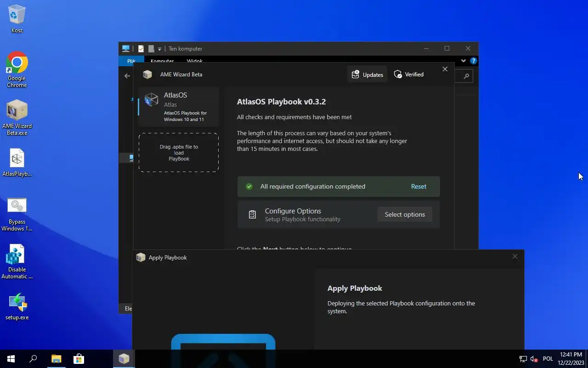This screenshot has height=368, width=588.
Task: Click the Properties quick-access icon in Explorer
Action: [141, 49]
